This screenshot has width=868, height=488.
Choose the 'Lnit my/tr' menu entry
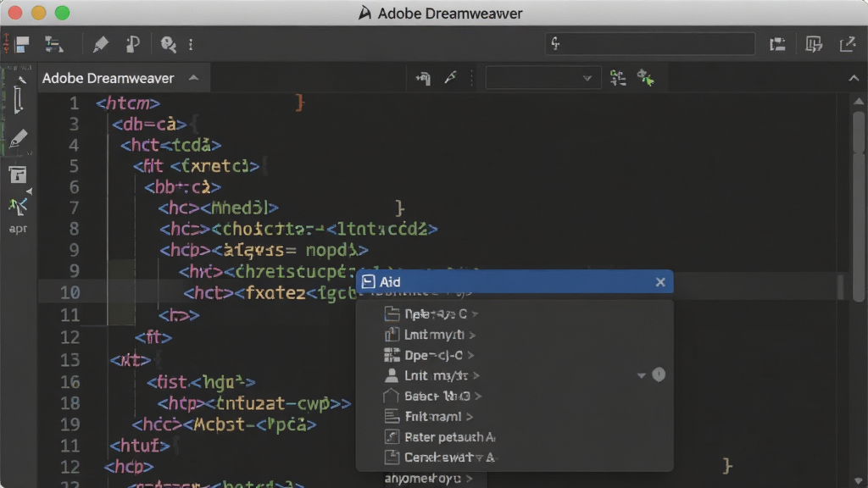(x=437, y=375)
